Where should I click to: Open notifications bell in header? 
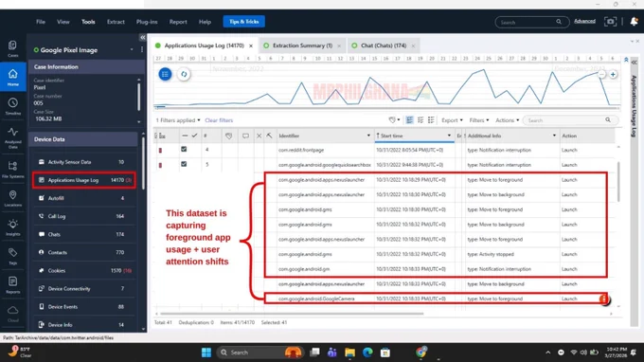(634, 22)
